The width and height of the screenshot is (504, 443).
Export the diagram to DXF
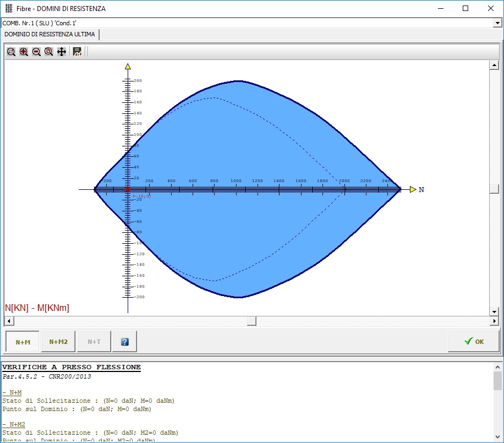coord(77,52)
